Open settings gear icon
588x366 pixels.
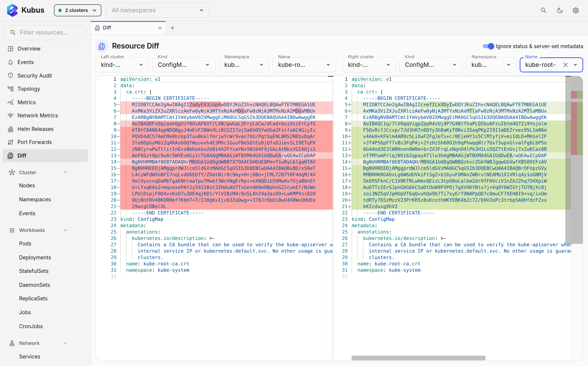(576, 10)
